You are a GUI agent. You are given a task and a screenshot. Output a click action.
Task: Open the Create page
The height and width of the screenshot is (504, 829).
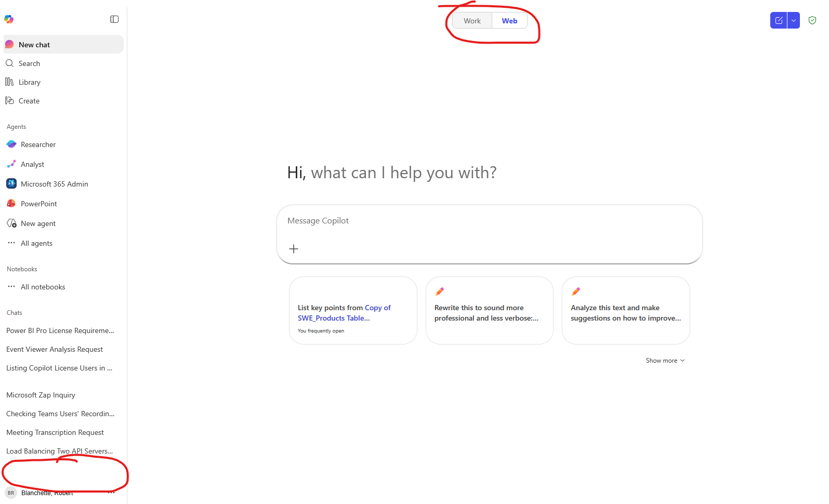tap(29, 101)
